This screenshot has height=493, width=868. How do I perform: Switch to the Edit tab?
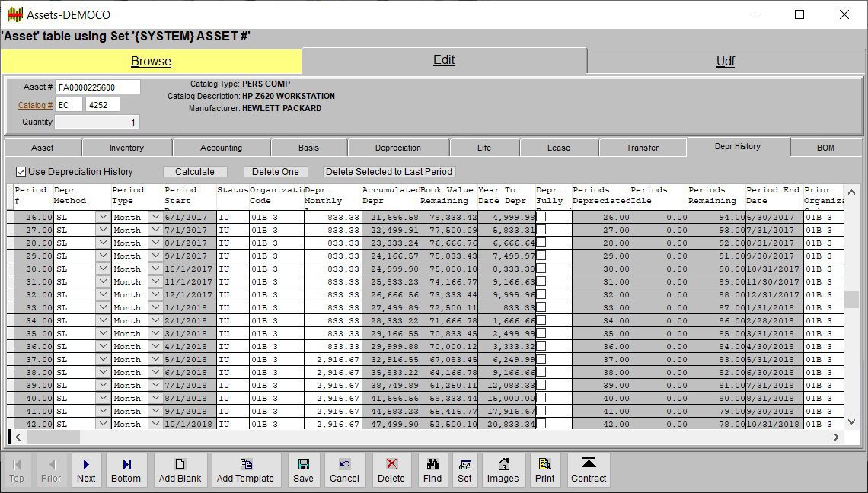pos(444,60)
